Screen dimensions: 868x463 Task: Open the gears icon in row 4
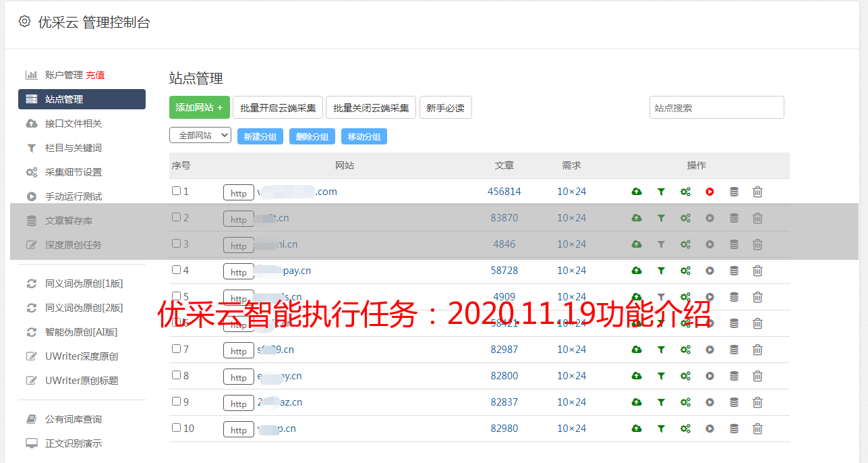pos(685,271)
